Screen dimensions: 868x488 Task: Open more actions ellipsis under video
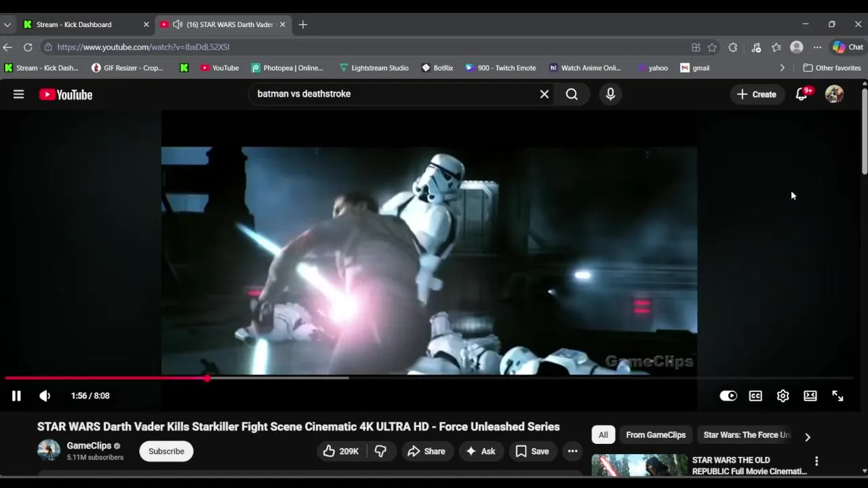pos(572,451)
